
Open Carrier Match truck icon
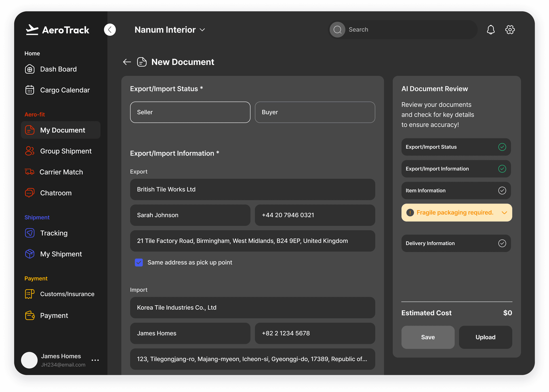30,172
